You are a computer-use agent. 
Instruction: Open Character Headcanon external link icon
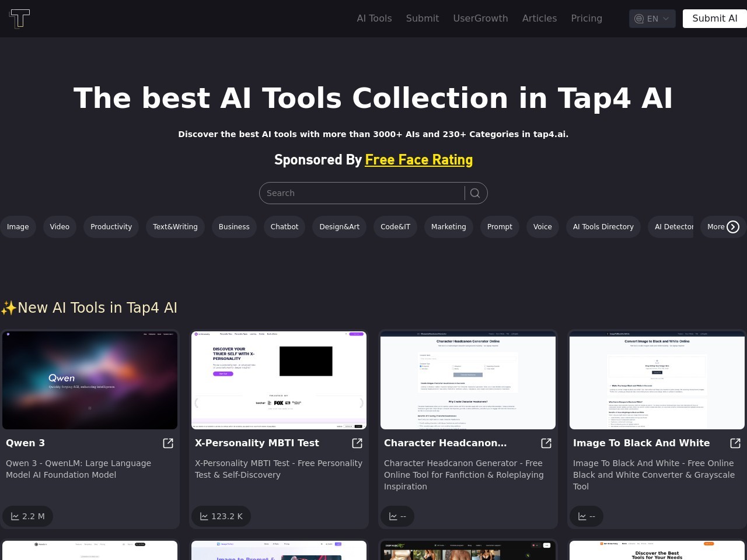546,443
